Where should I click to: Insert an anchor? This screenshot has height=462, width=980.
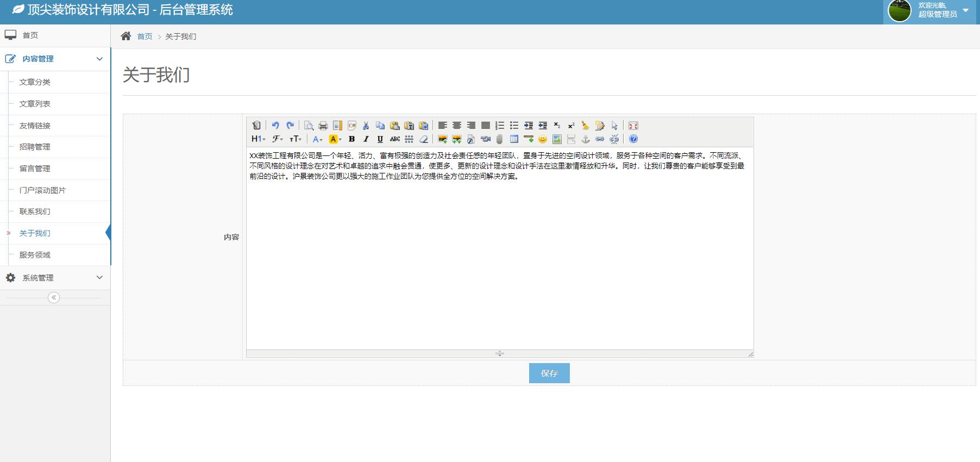[x=586, y=139]
